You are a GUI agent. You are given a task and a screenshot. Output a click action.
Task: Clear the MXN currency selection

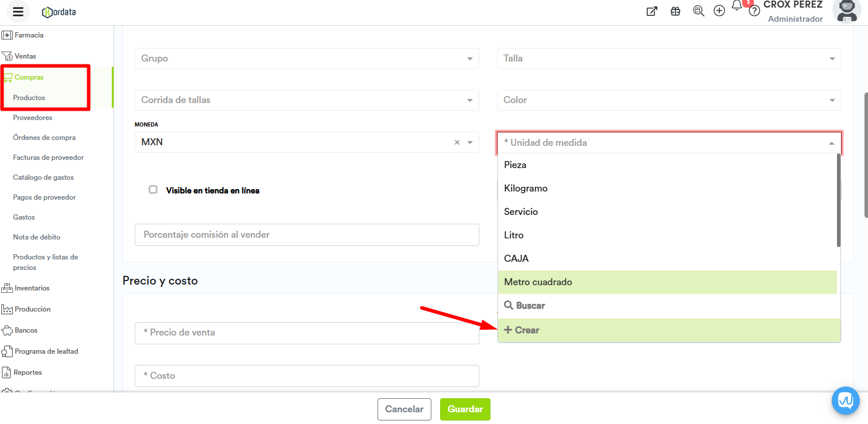pyautogui.click(x=457, y=142)
